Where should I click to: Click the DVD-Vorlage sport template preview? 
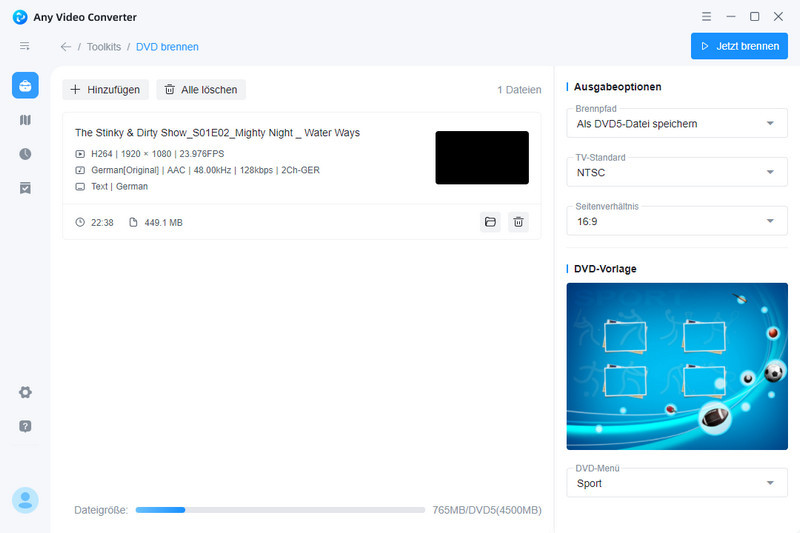[x=677, y=366]
